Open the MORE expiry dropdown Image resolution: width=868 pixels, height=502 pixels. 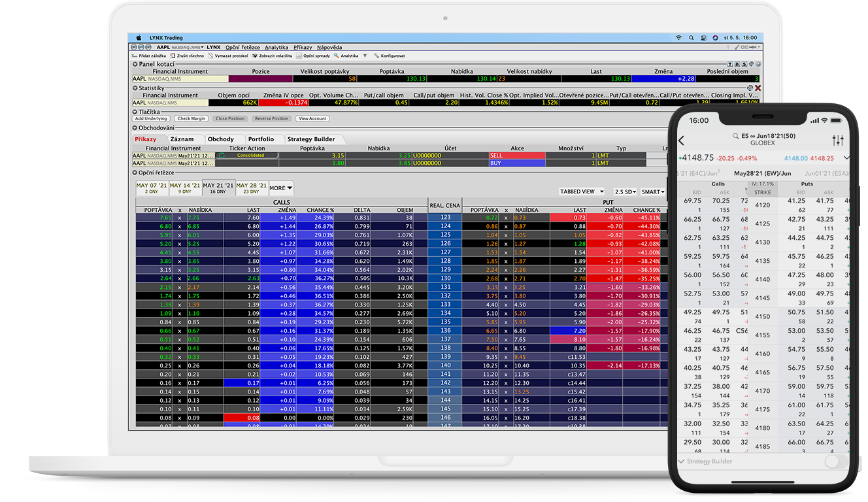click(x=281, y=188)
